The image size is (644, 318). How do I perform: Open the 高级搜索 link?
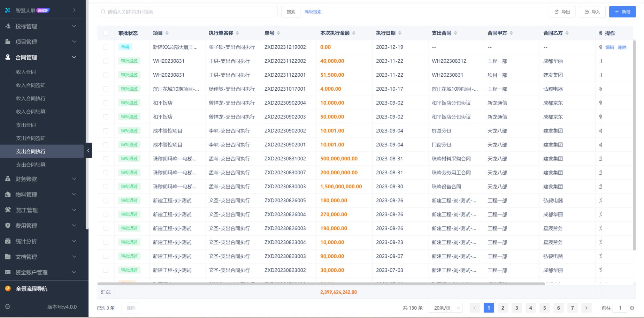click(313, 12)
